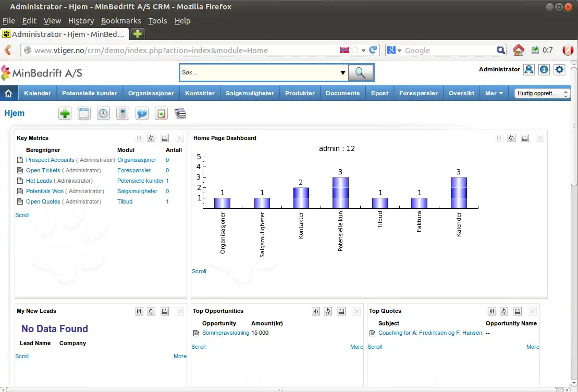578x392 pixels.
Task: Open the user profile icon beside Administrator
Action: click(x=528, y=70)
